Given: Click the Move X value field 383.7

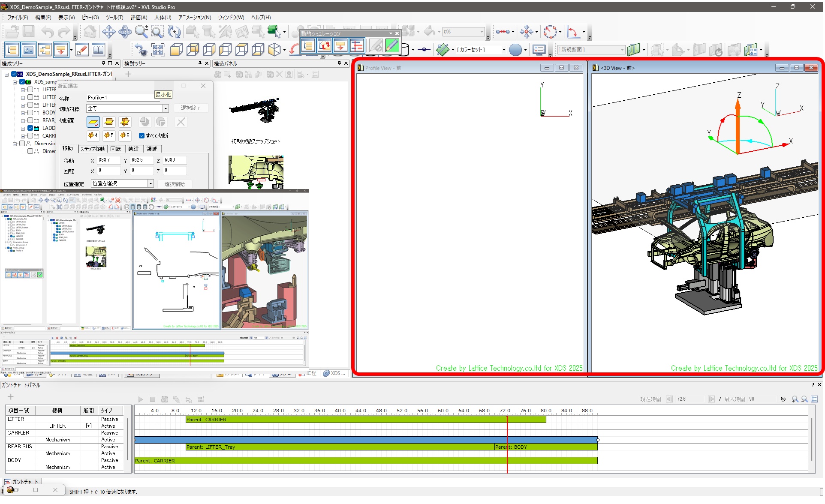Looking at the screenshot, I should pos(109,160).
